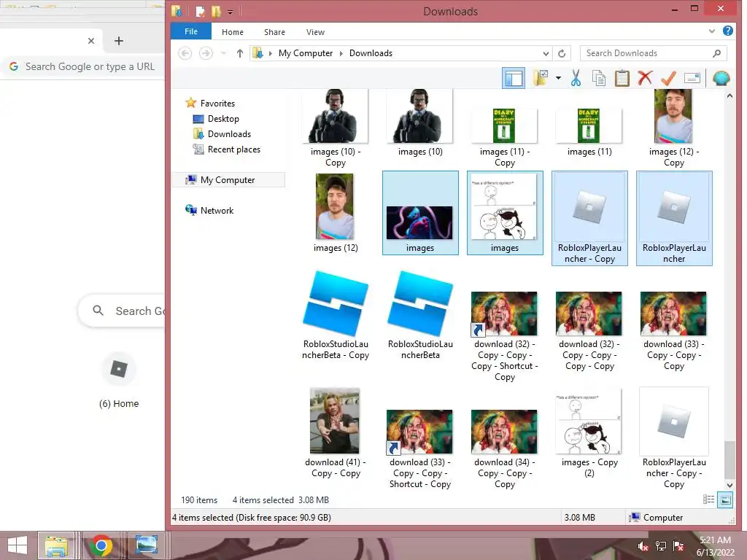Image resolution: width=747 pixels, height=560 pixels.
Task: Open the recent locations dropdown arrow
Action: (223, 53)
